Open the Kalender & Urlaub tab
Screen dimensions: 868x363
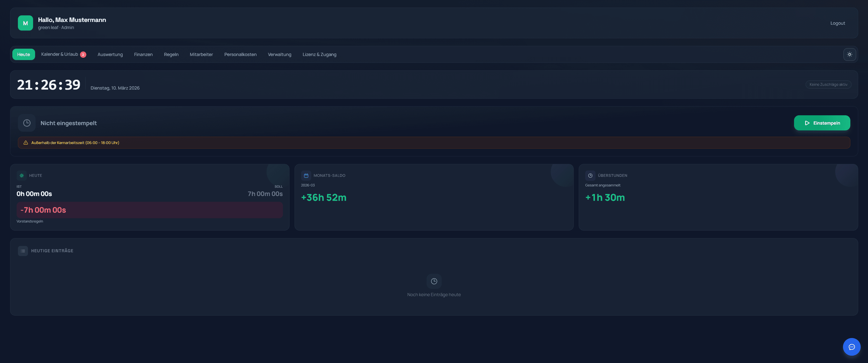(60, 54)
